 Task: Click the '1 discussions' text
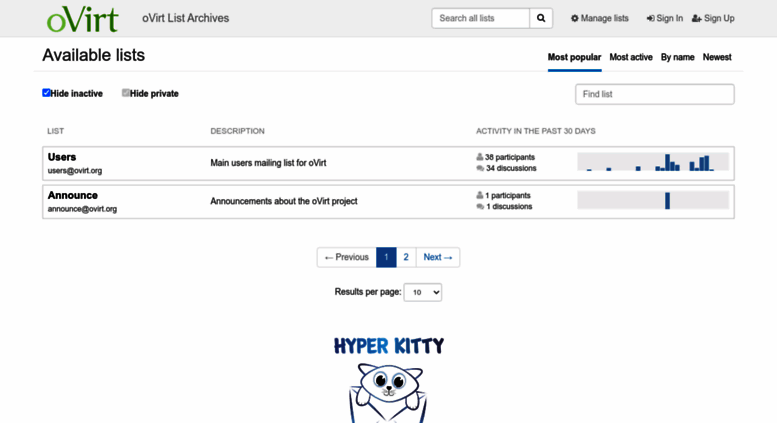509,207
